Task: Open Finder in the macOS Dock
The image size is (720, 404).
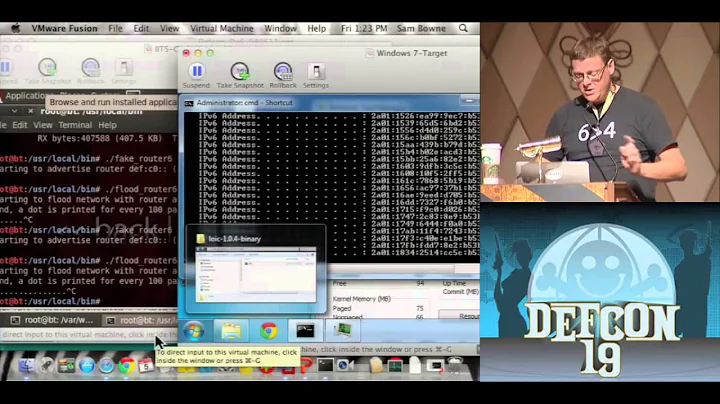Action: pyautogui.click(x=26, y=365)
